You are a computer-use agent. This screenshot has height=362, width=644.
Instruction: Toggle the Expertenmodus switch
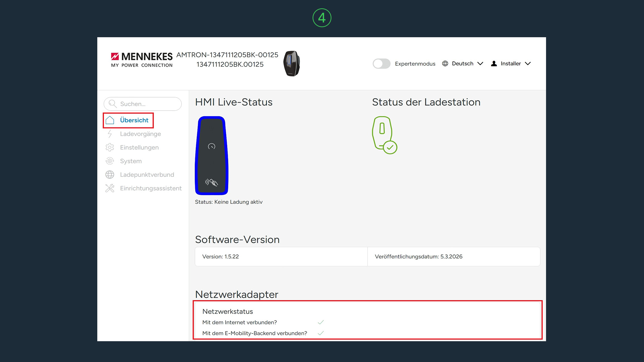click(x=381, y=64)
